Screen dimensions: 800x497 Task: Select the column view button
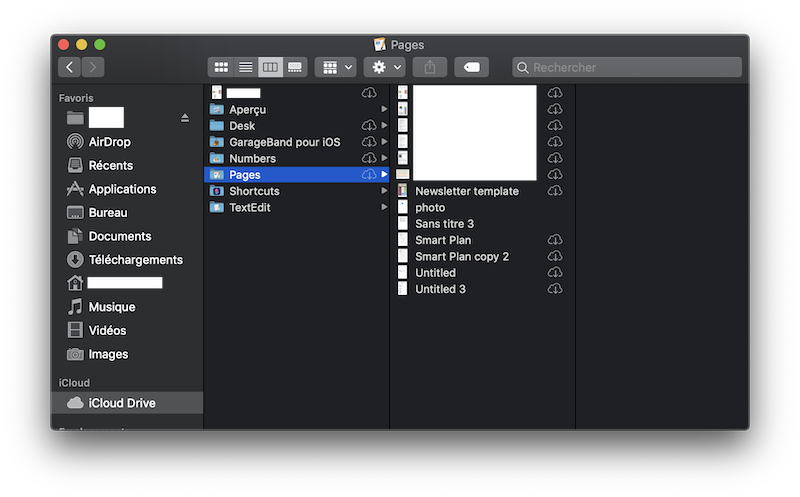[270, 67]
